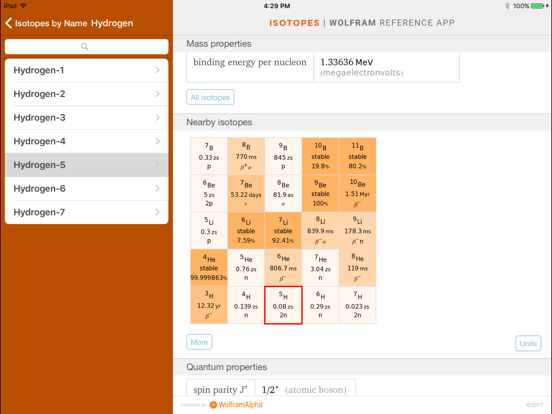This screenshot has width=552, height=414.
Task: Select the 7He isotope cell
Action: coord(320,268)
